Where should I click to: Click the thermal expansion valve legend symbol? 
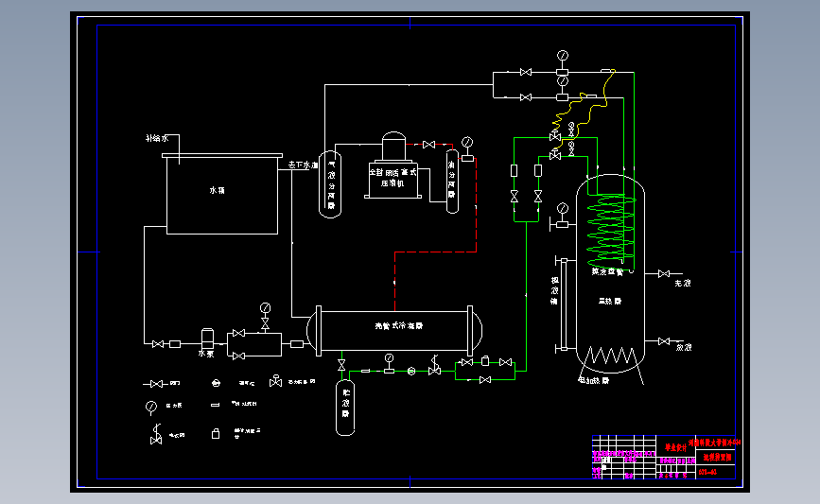point(275,381)
